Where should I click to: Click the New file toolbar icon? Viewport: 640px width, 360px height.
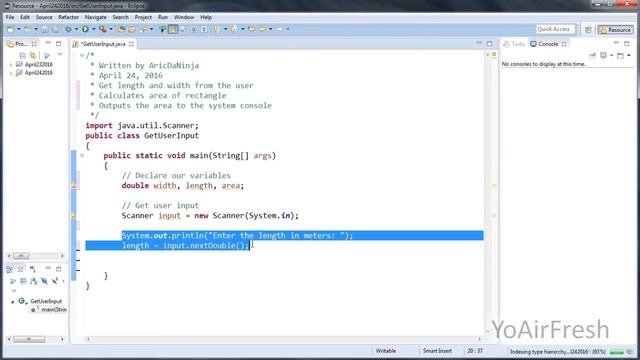(11, 29)
